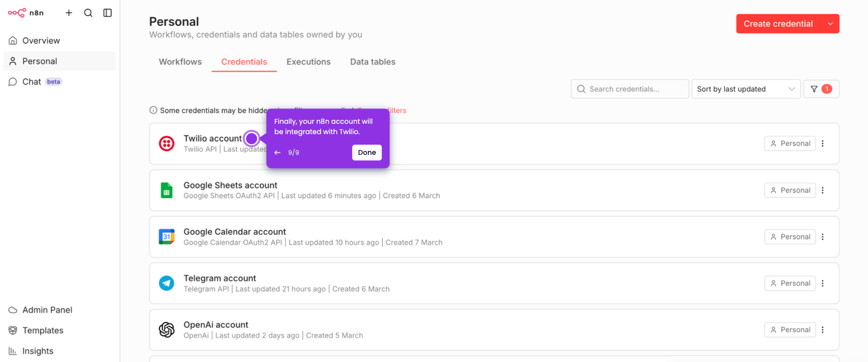Click the Google Sheets icon
This screenshot has height=362, width=868.
click(167, 190)
